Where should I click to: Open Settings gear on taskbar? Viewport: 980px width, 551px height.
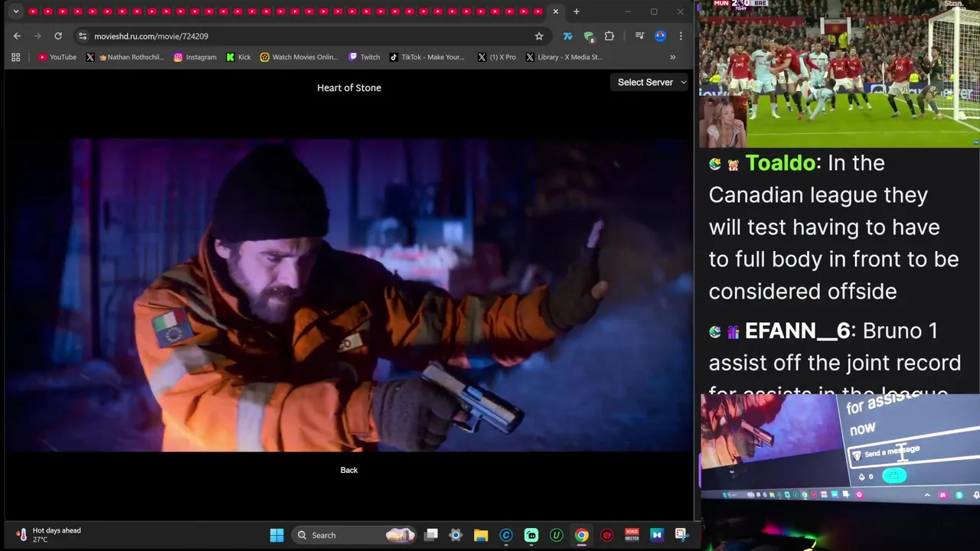(456, 535)
